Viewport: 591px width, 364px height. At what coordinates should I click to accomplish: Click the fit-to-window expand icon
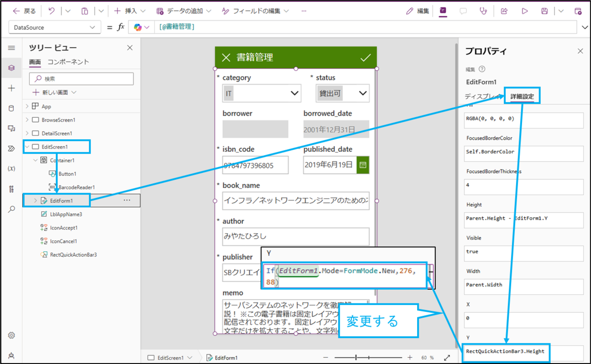pyautogui.click(x=447, y=358)
